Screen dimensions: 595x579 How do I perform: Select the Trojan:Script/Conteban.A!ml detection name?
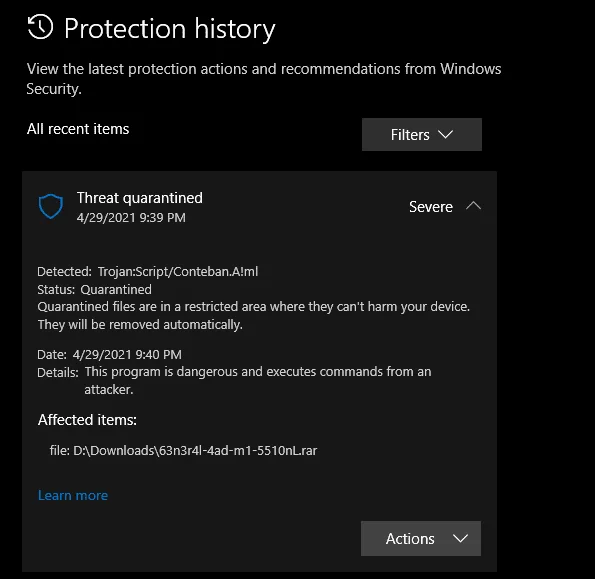[178, 272]
